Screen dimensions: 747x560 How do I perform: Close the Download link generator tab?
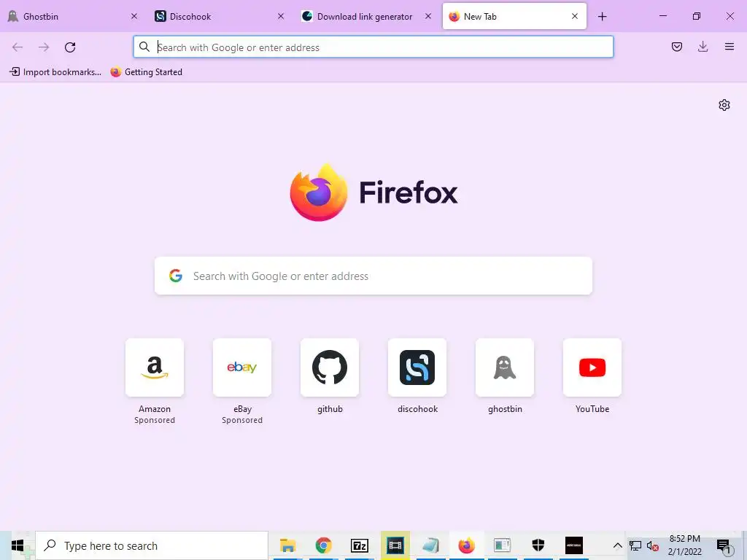427,16
